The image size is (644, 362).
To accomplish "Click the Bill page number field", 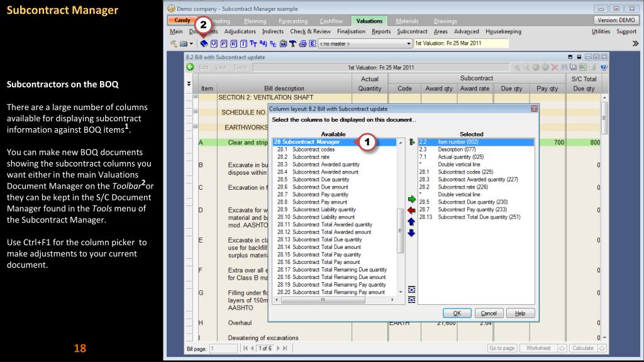I will [223, 348].
